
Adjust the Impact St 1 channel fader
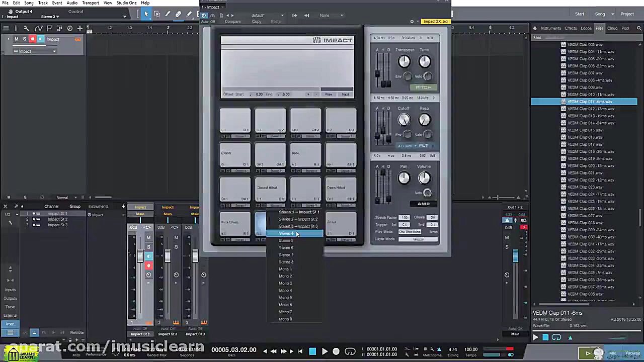[140, 256]
